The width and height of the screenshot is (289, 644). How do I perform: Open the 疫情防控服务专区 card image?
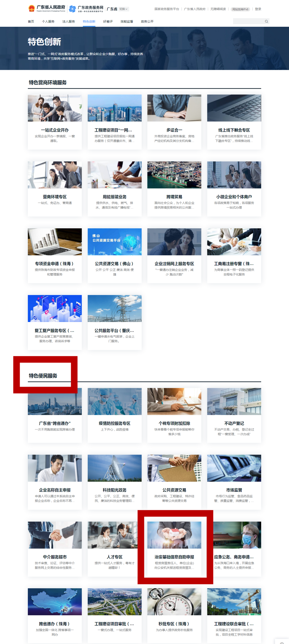click(x=115, y=401)
